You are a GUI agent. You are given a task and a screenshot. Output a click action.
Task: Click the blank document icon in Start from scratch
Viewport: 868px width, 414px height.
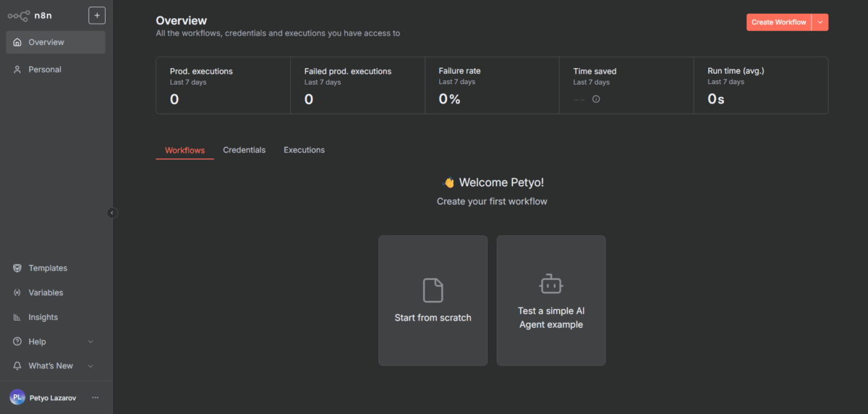click(x=433, y=290)
